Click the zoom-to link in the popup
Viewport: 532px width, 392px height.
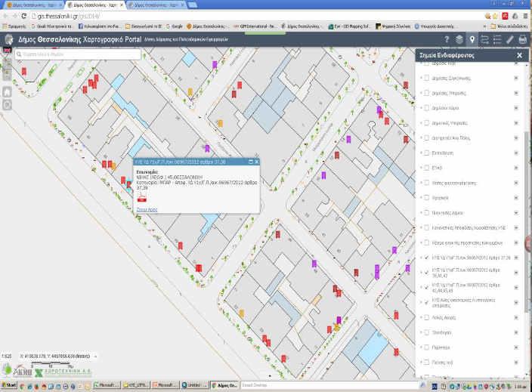click(x=147, y=209)
